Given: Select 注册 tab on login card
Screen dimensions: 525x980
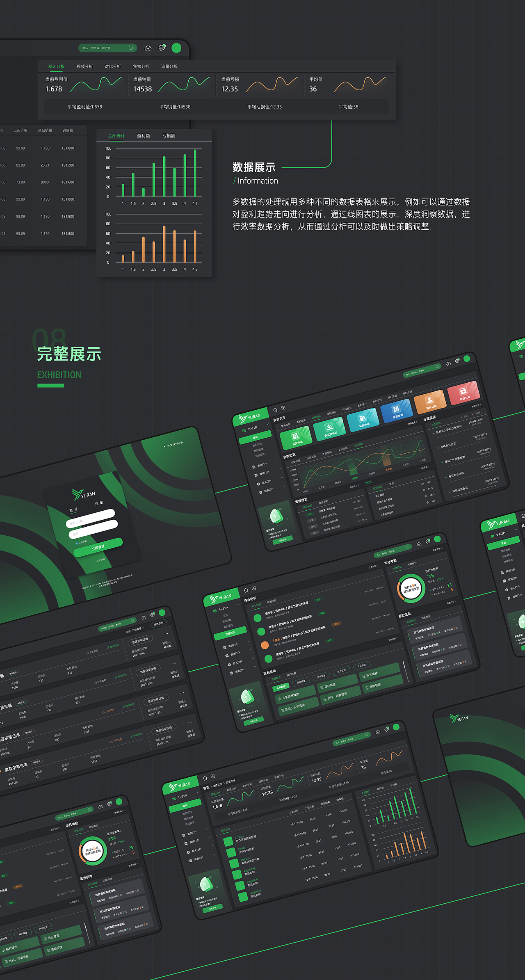Looking at the screenshot, I should 99,503.
